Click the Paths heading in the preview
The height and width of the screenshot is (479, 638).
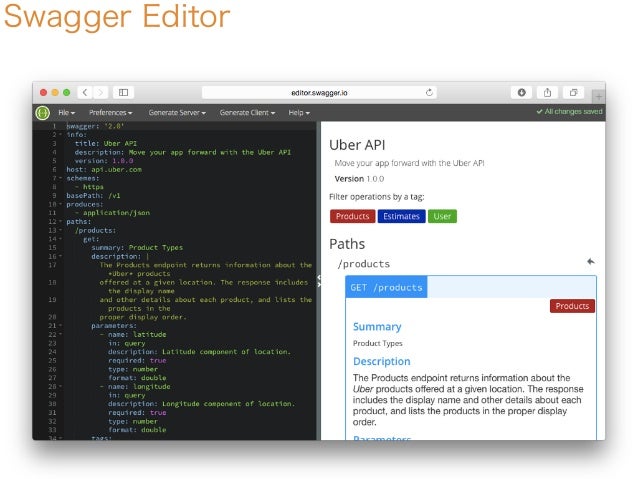tap(347, 244)
